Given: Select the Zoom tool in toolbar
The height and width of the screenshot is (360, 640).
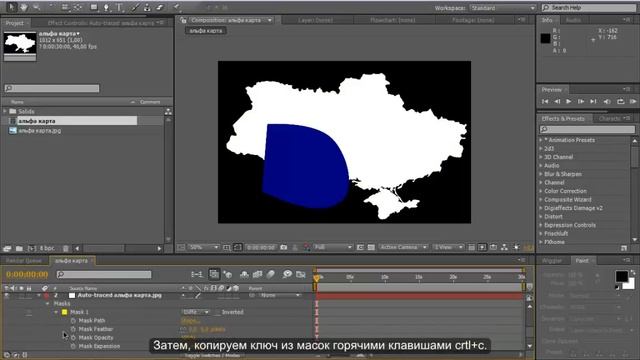Looking at the screenshot, I should click(x=36, y=7).
